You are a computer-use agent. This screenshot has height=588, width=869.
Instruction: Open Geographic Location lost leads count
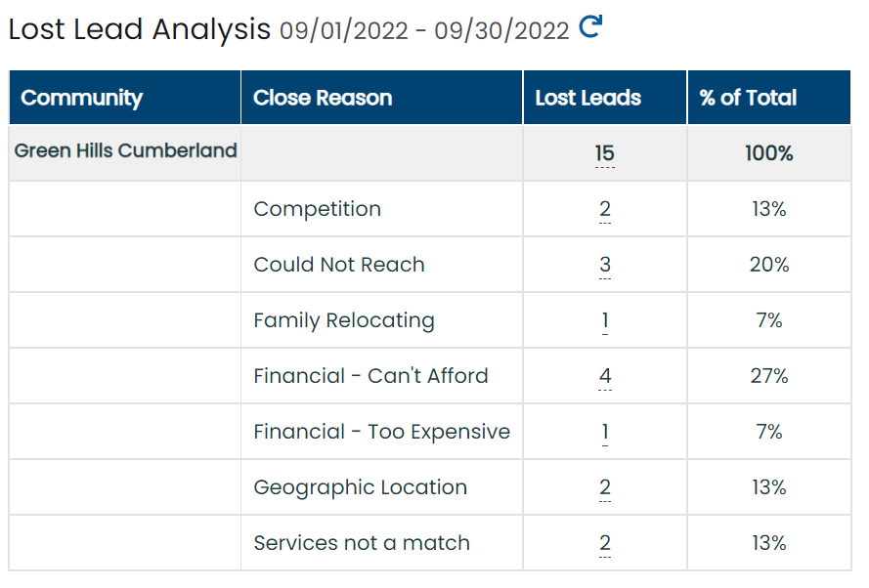point(605,487)
